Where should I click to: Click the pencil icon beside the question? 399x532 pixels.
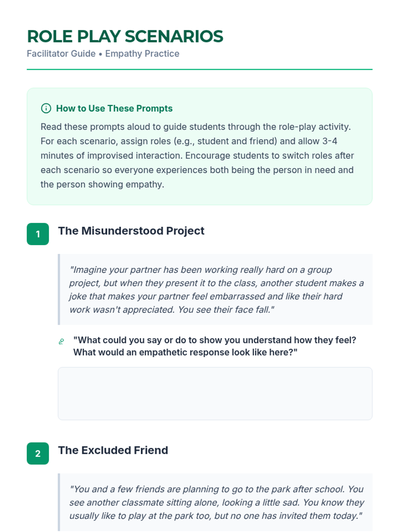click(x=61, y=341)
